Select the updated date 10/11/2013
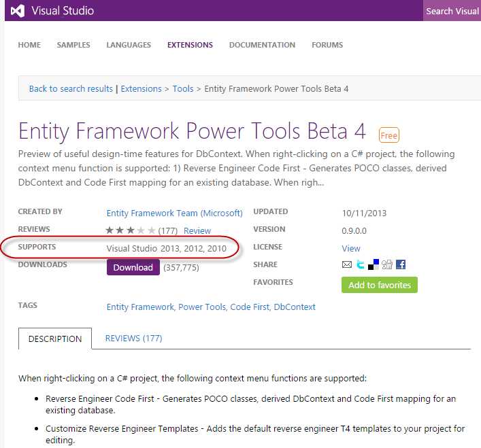 click(x=364, y=213)
